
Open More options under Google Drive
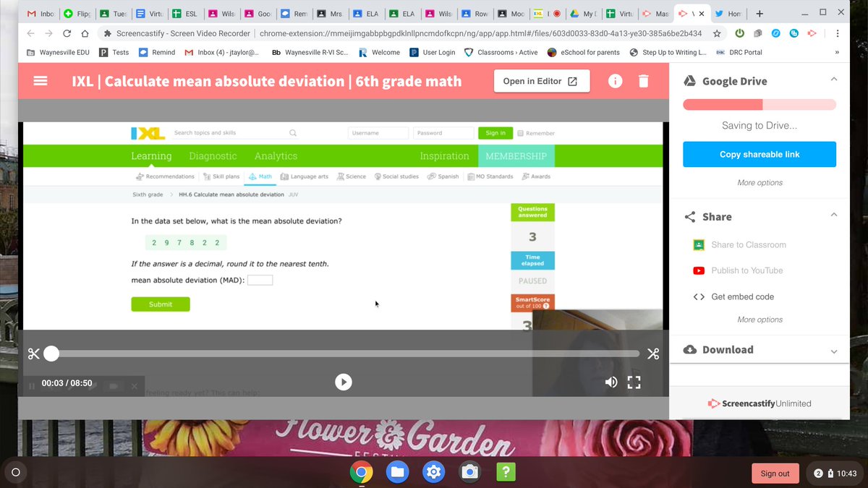[759, 183]
